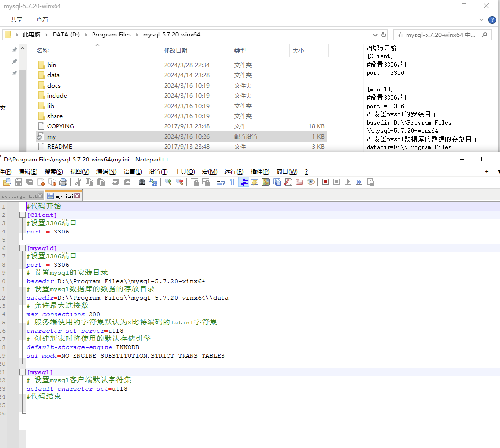The image size is (500, 448).
Task: Open the 编辑(E) menu in Notepad++
Action: [28, 171]
